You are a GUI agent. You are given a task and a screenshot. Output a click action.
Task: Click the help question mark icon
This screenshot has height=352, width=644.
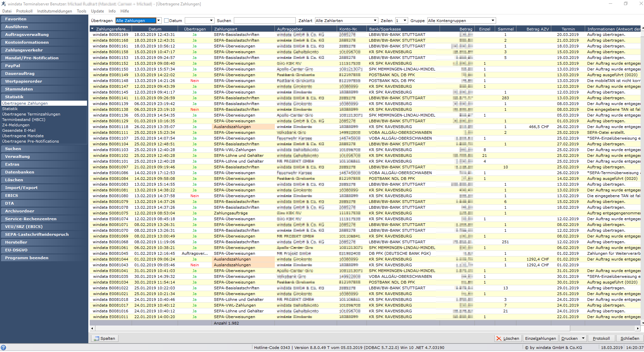(x=3, y=348)
